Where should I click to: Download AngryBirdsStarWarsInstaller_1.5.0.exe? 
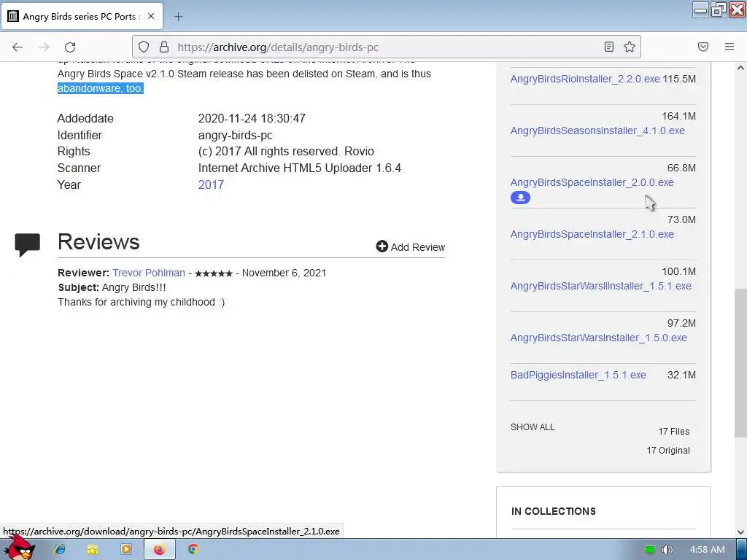click(x=599, y=338)
